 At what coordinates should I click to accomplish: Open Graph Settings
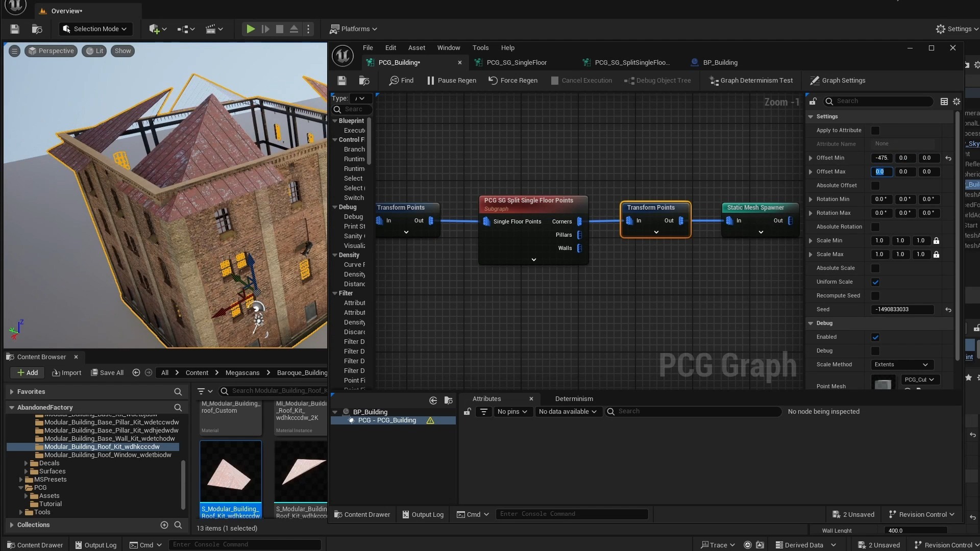[838, 81]
